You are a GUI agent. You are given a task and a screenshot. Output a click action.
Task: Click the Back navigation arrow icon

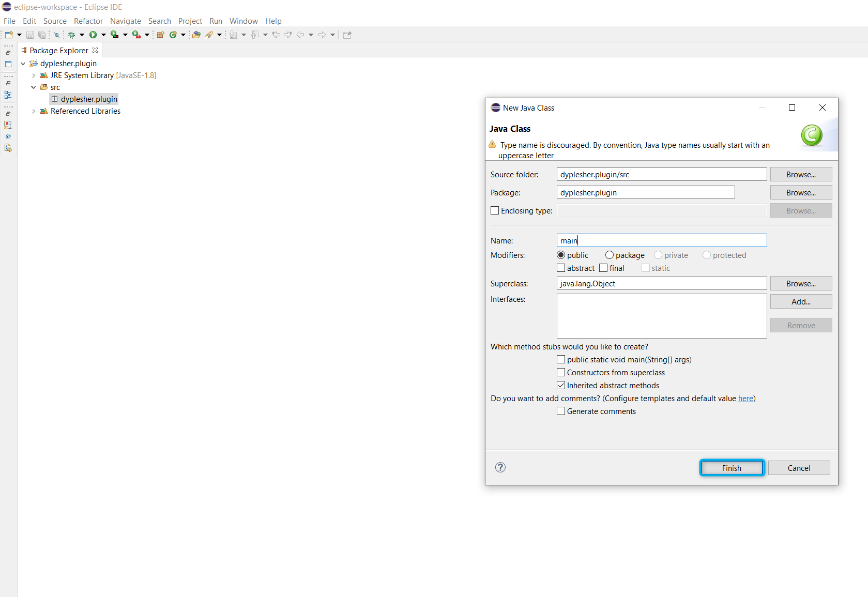point(300,35)
